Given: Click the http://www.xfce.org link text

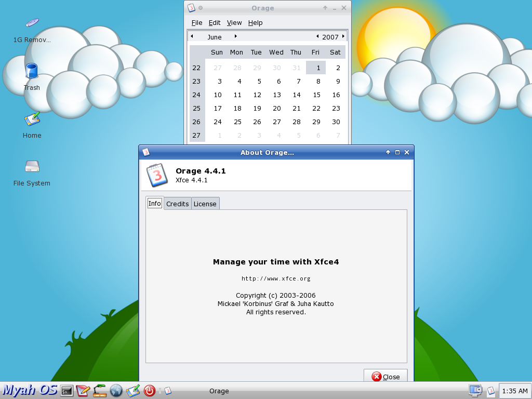Looking at the screenshot, I should [276, 278].
